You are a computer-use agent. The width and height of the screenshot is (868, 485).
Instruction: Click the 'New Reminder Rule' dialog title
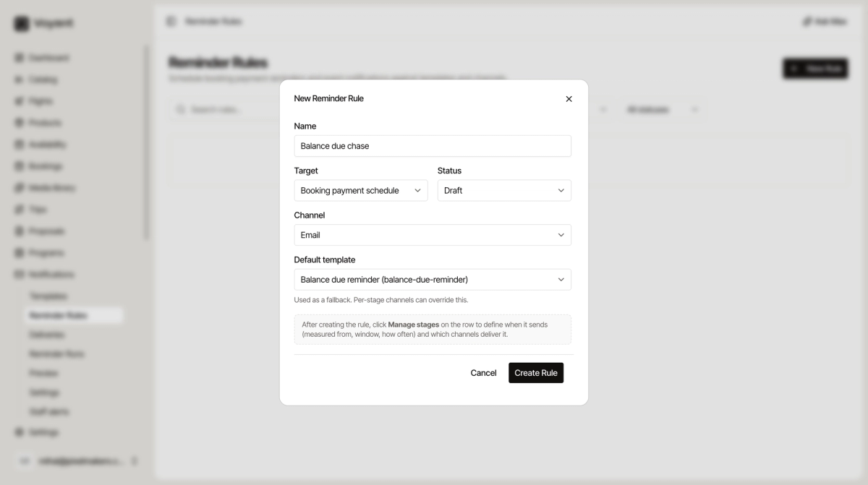[328, 98]
